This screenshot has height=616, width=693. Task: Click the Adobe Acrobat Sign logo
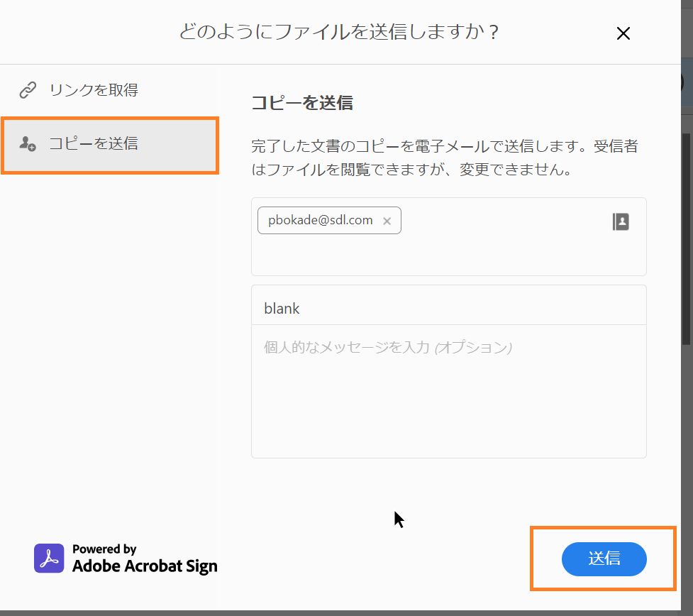click(x=125, y=559)
